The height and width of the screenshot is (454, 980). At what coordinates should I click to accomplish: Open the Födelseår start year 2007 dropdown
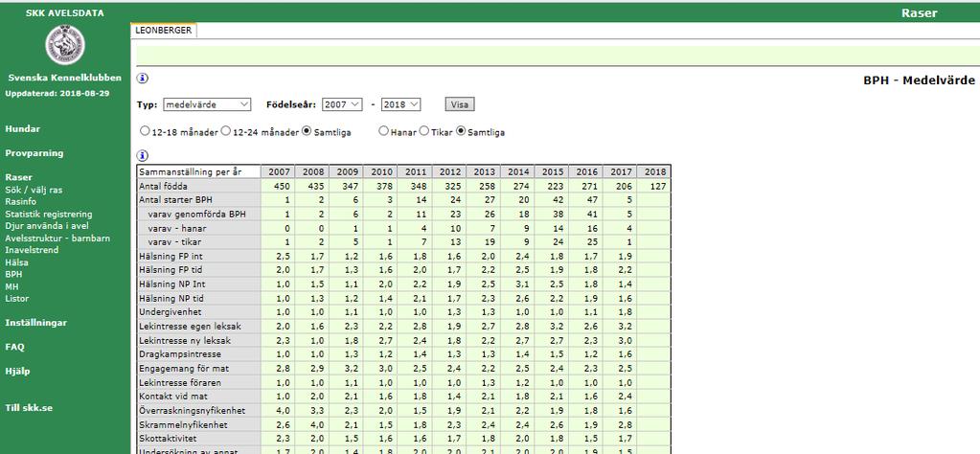tap(343, 104)
